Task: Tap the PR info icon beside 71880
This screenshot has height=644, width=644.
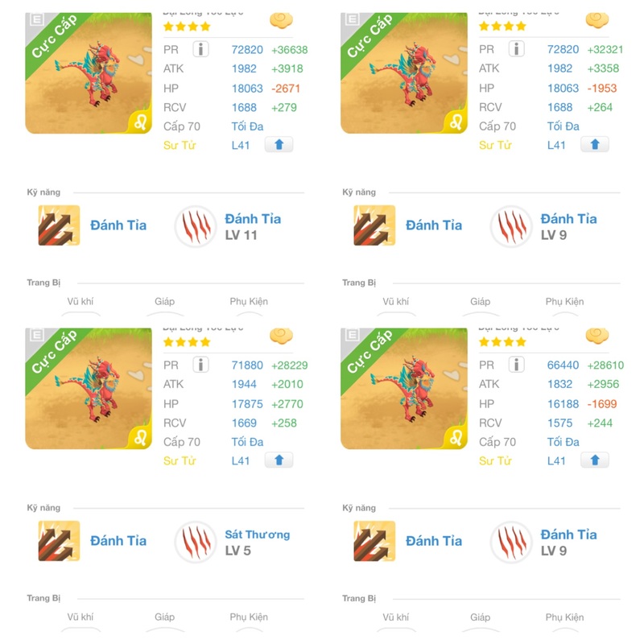Action: 200,365
